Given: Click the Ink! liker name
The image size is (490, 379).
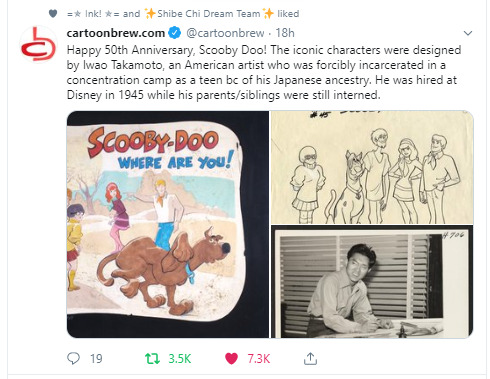Looking at the screenshot, I should tap(93, 14).
